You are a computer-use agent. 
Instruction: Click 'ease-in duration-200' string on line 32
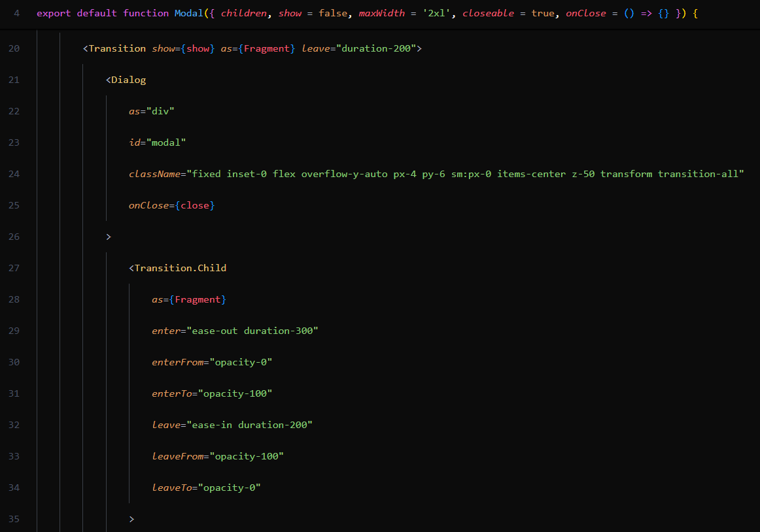click(250, 425)
